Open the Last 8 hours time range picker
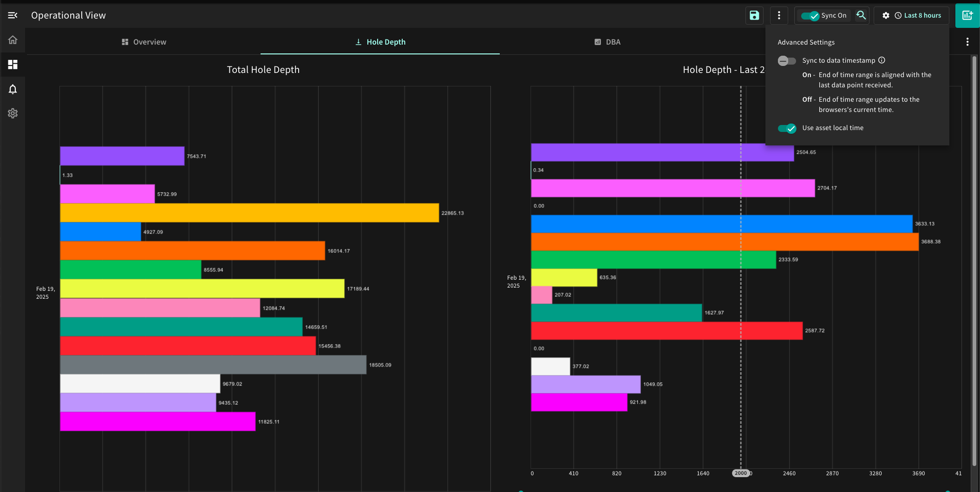 [x=918, y=15]
